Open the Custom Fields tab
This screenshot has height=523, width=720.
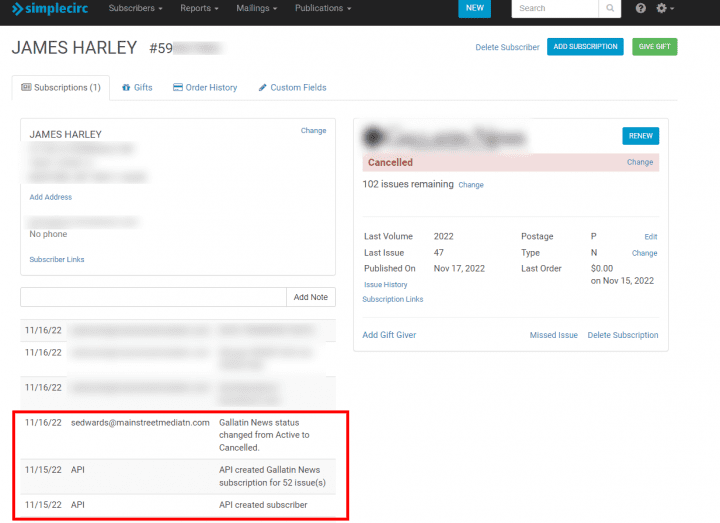click(292, 88)
